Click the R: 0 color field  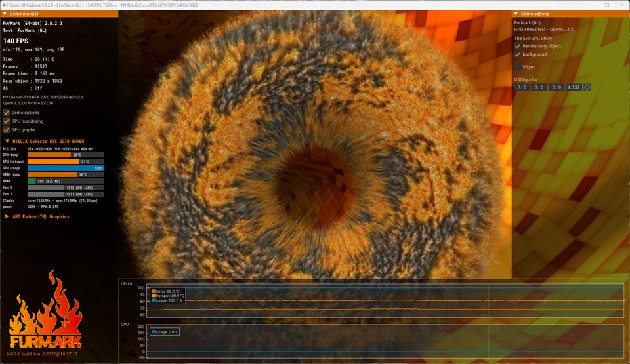(x=522, y=87)
